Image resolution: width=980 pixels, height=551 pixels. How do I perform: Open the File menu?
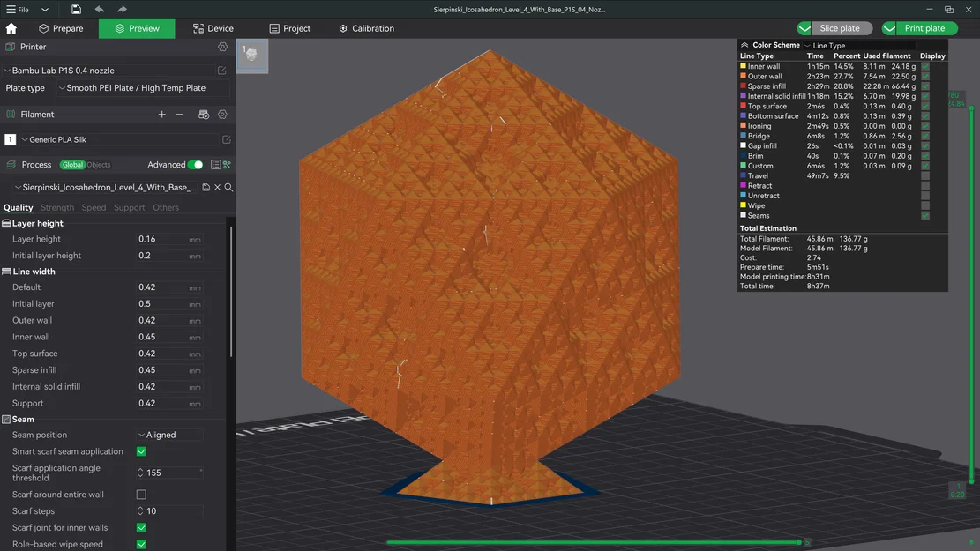(x=15, y=9)
